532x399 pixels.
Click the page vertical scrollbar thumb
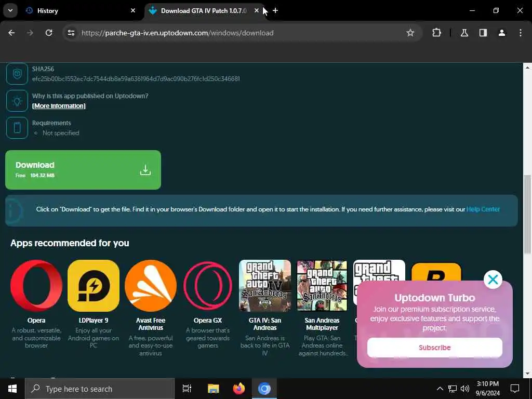coord(527,214)
